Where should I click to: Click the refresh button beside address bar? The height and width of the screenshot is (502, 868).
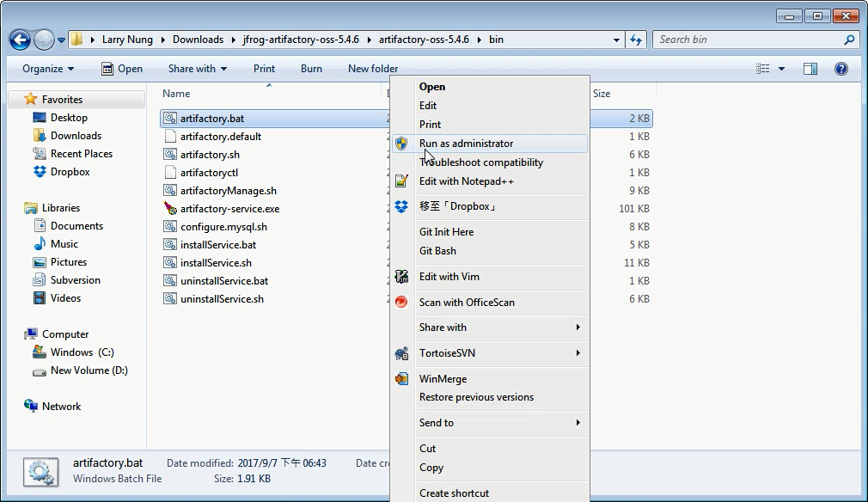(x=636, y=40)
